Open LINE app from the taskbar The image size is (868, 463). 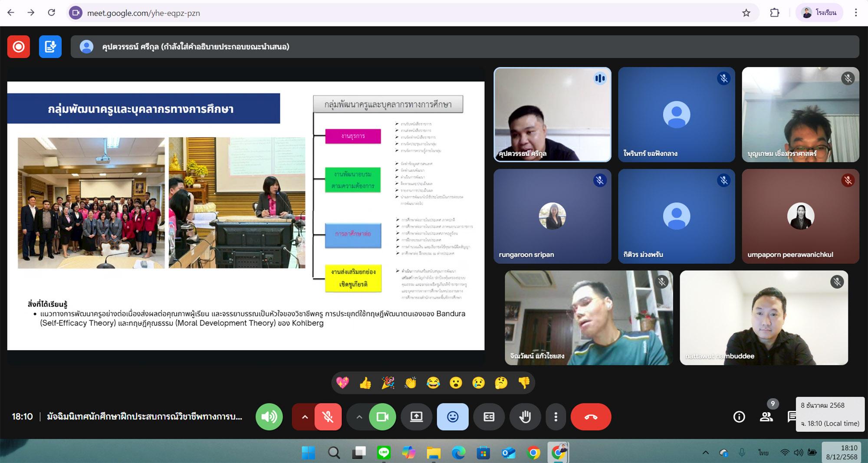point(384,453)
